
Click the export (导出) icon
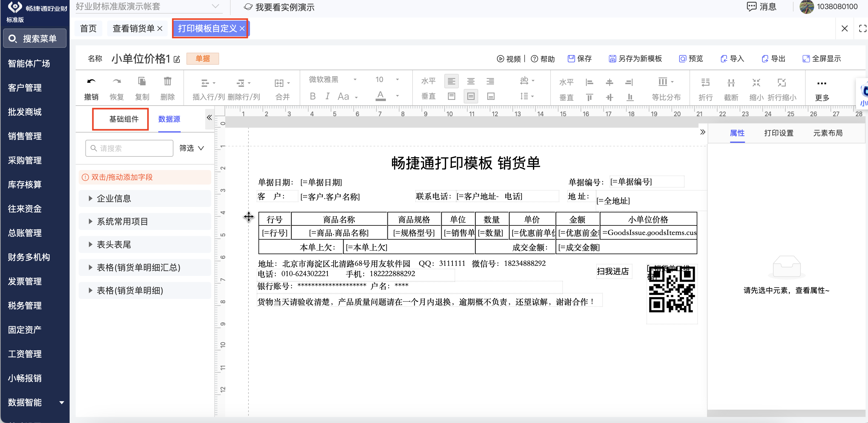[x=765, y=59]
